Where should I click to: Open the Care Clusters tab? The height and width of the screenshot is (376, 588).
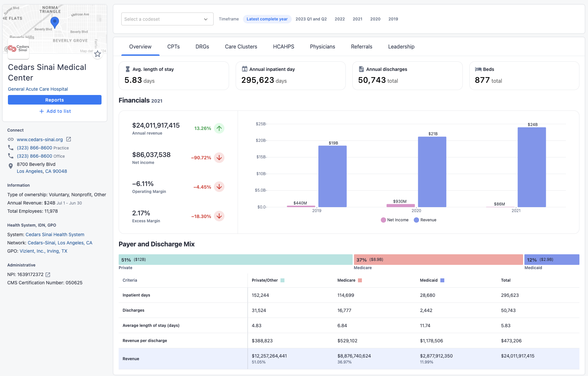241,47
